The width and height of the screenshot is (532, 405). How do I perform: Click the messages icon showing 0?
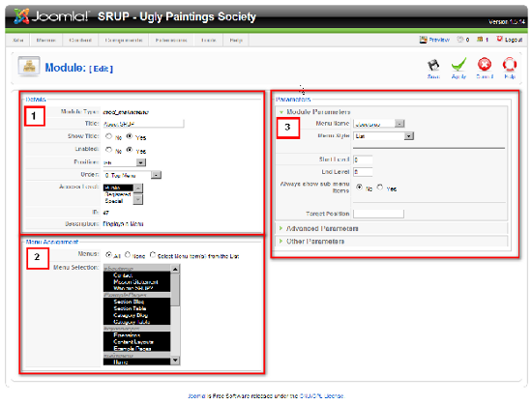460,40
